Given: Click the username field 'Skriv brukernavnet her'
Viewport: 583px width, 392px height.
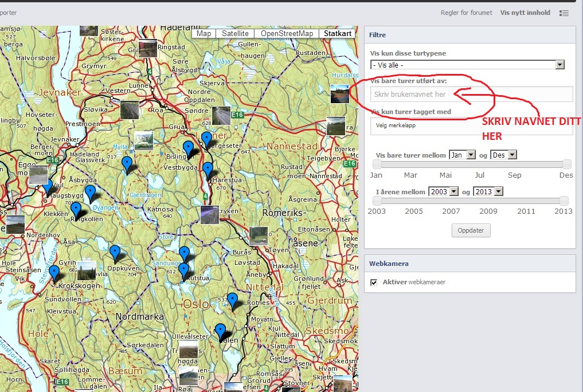Looking at the screenshot, I should [471, 94].
